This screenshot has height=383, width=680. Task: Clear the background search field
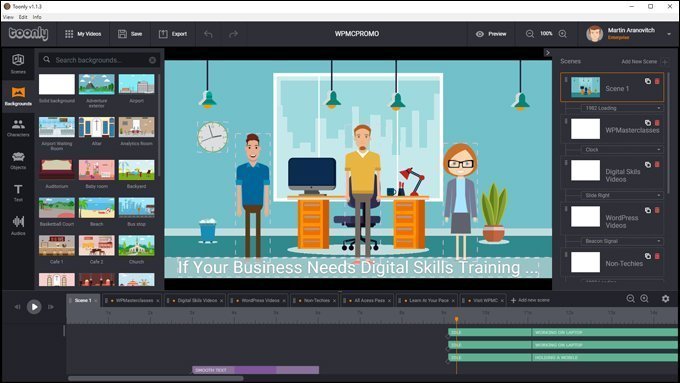click(152, 60)
